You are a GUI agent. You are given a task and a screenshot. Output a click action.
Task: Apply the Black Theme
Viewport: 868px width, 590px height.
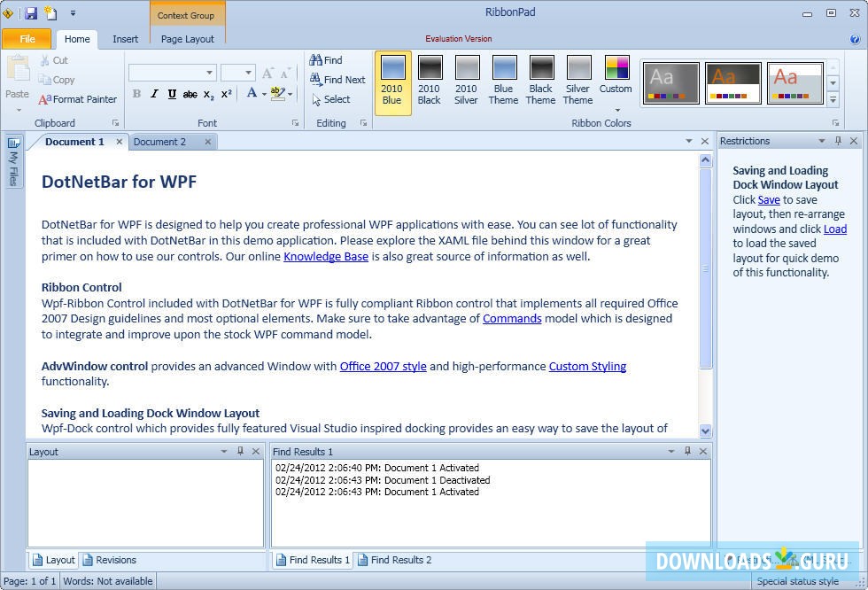click(540, 82)
